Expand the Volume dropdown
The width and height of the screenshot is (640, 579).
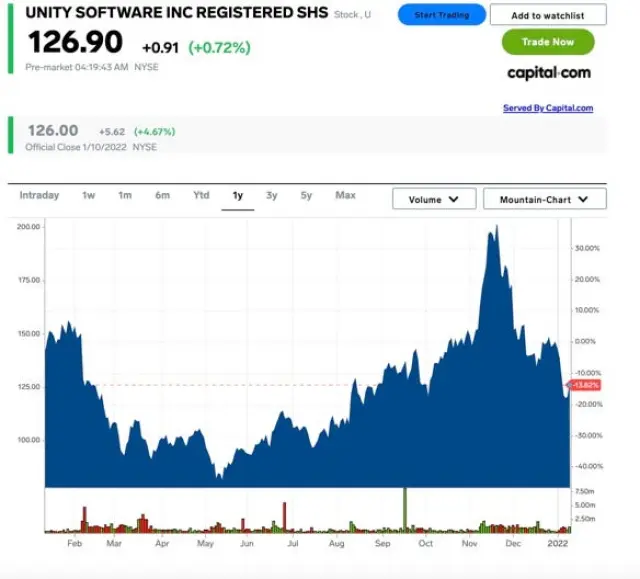(434, 200)
